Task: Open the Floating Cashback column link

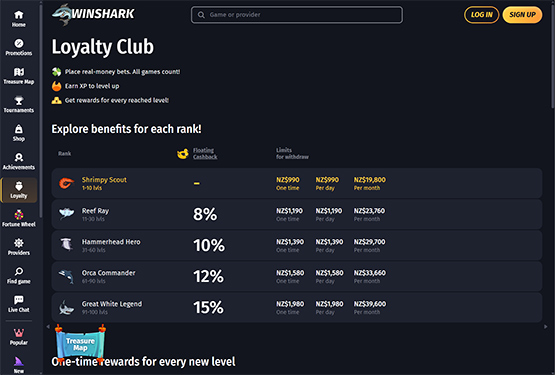Action: 205,153
